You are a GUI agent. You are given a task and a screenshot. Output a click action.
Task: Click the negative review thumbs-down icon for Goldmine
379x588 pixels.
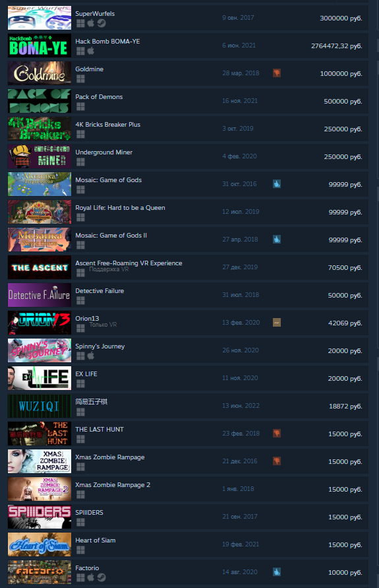(277, 73)
